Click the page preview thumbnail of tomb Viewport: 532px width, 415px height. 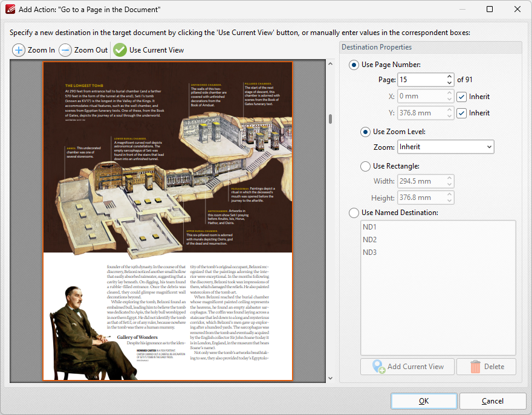coord(167,221)
